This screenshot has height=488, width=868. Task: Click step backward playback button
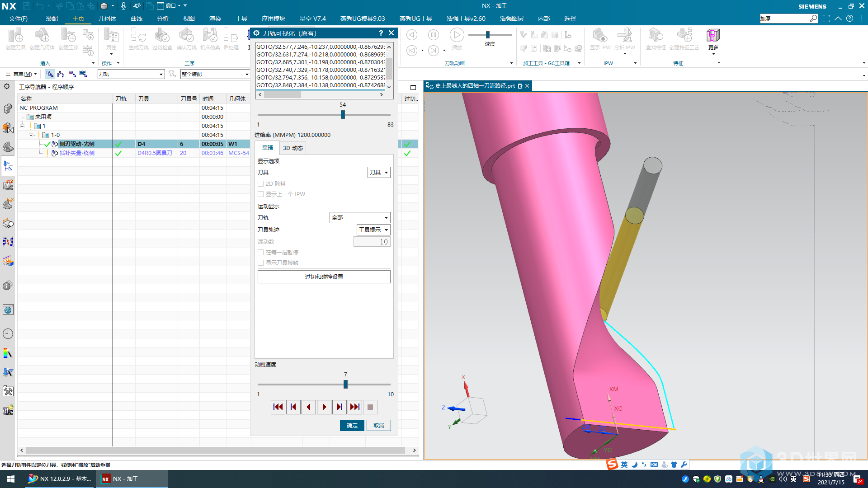pyautogui.click(x=293, y=407)
